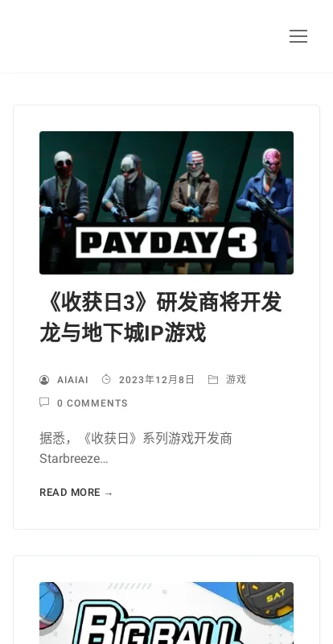Screen dimensions: 333x644
Task: Click the clock icon beside the post date
Action: [x=106, y=379]
